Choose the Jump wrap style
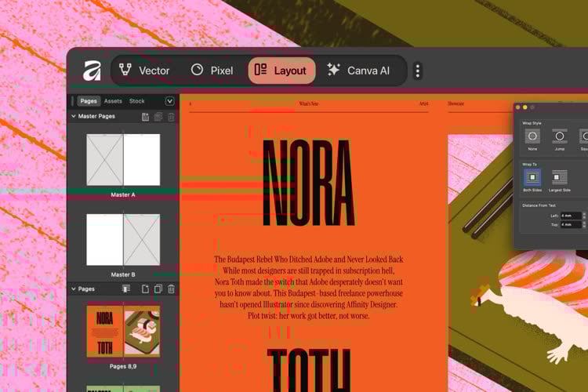 [559, 136]
